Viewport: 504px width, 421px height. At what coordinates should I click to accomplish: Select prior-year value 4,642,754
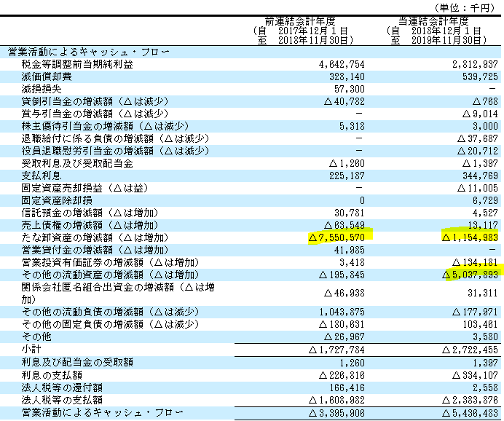(342, 64)
